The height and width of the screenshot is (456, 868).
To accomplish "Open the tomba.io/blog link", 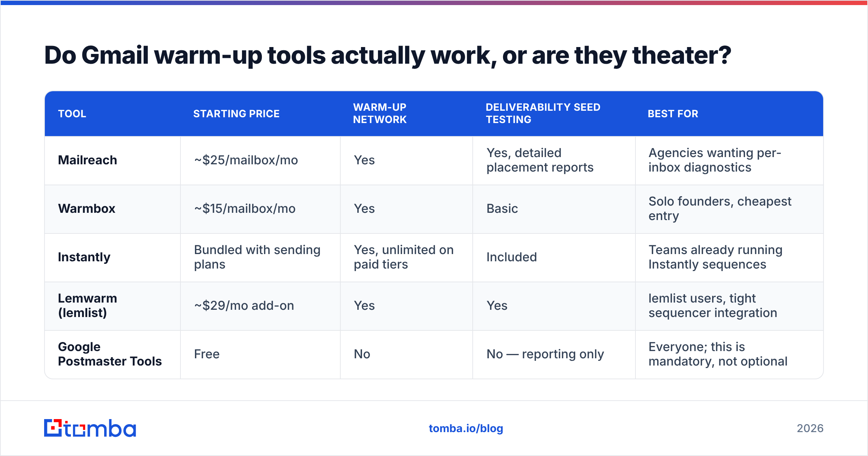I will 466,428.
